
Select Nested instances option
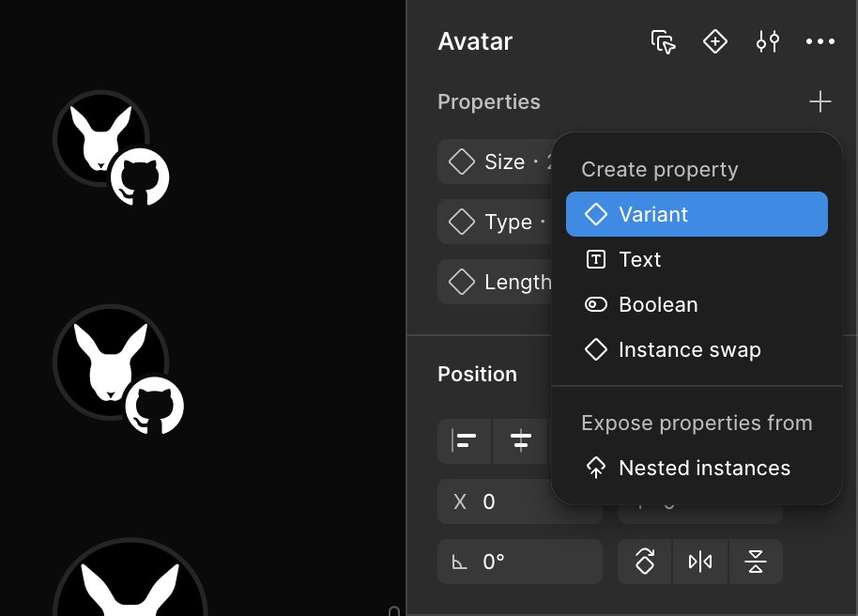tap(697, 469)
